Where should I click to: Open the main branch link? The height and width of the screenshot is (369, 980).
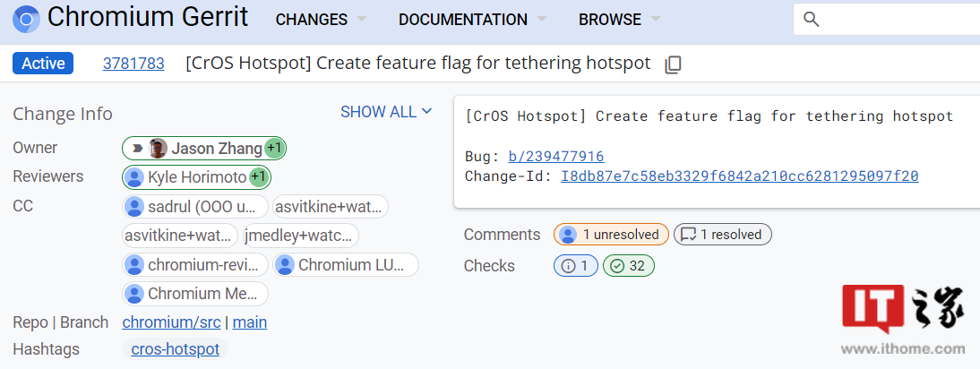(250, 322)
